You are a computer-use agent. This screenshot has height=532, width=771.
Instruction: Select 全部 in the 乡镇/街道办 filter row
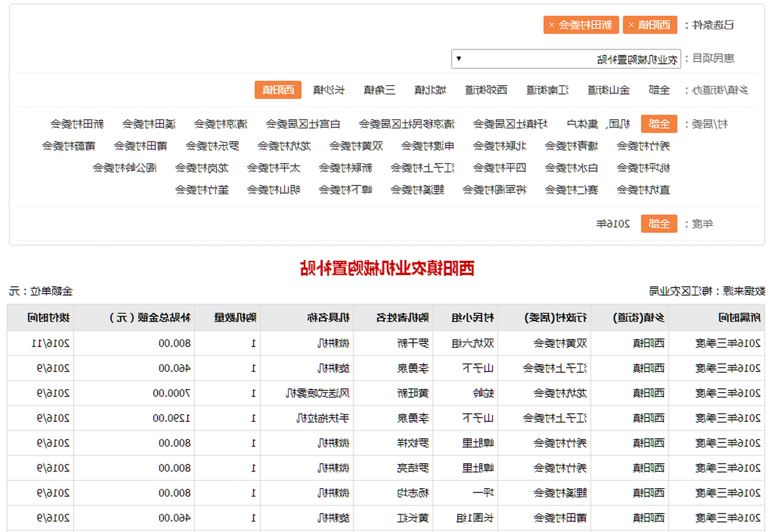click(659, 90)
